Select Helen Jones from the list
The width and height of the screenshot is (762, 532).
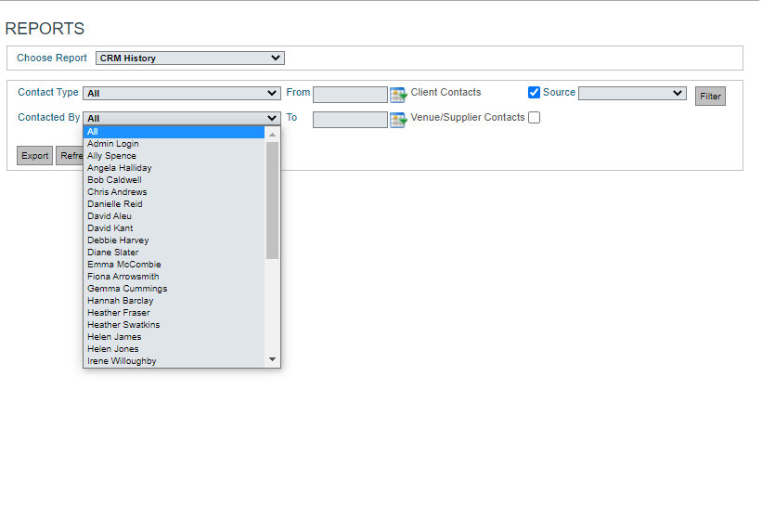coord(174,349)
